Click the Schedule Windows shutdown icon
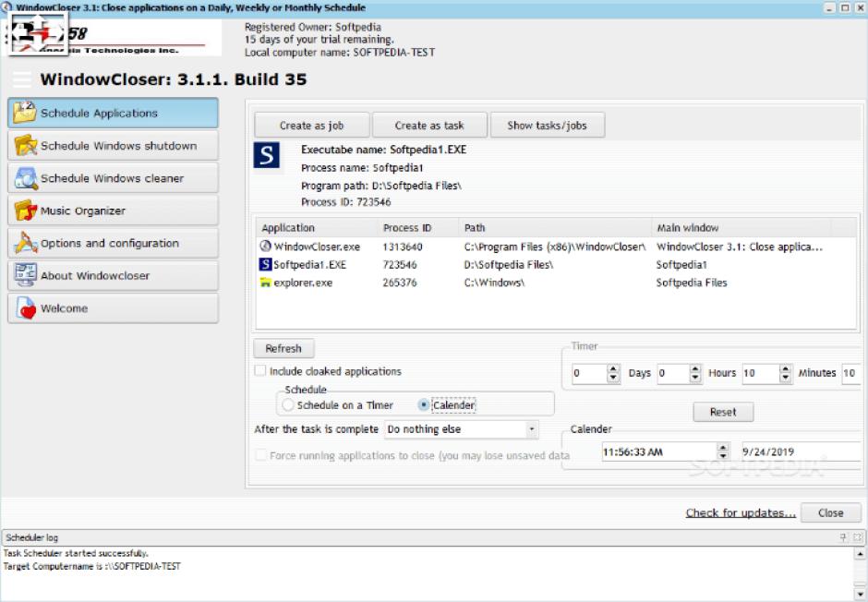The image size is (868, 602). [26, 145]
